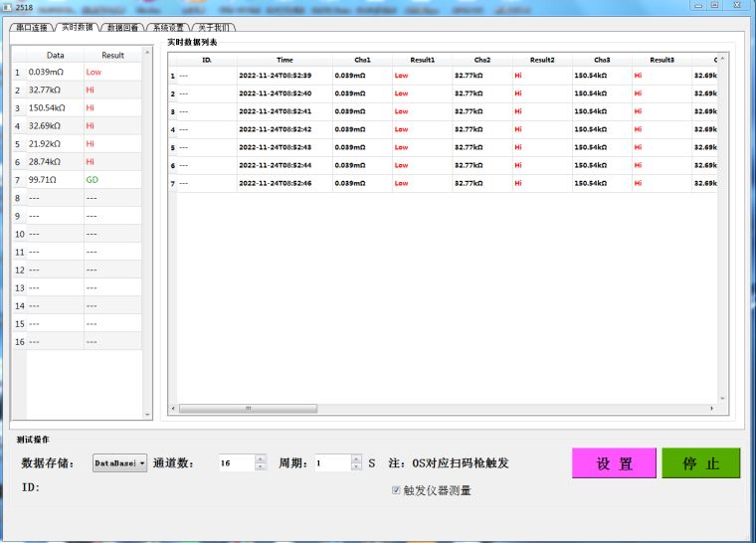Image resolution: width=756 pixels, height=543 pixels.
Task: Click the Time column header
Action: (284, 60)
